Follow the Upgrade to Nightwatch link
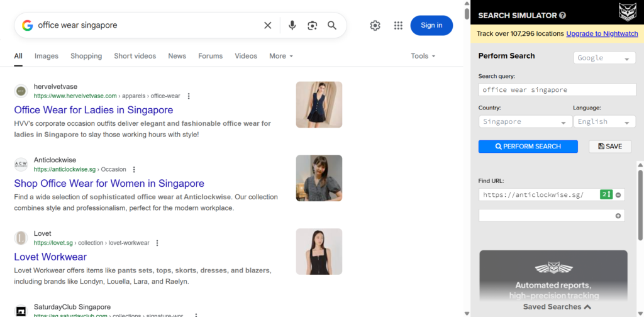Viewport: 644px width, 317px height. [x=601, y=33]
